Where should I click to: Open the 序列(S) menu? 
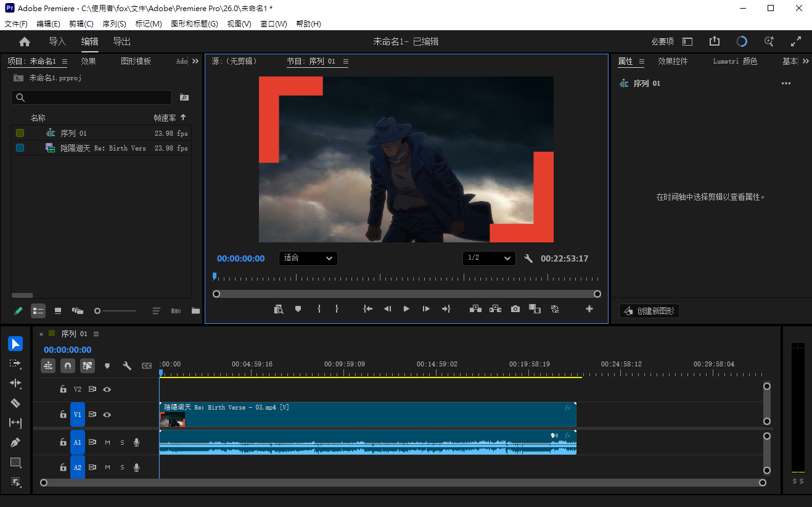[114, 24]
